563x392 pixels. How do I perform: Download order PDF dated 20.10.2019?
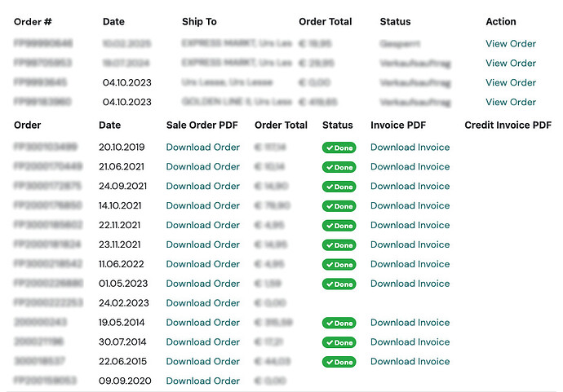[203, 147]
